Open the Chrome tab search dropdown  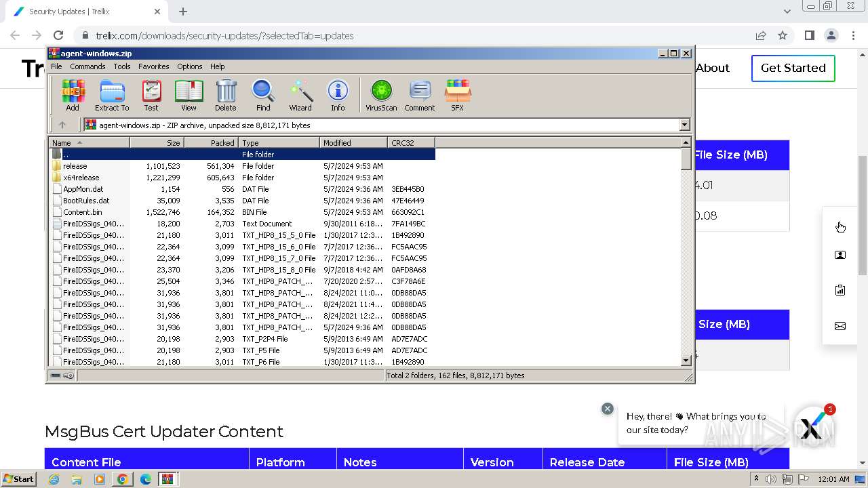[787, 12]
